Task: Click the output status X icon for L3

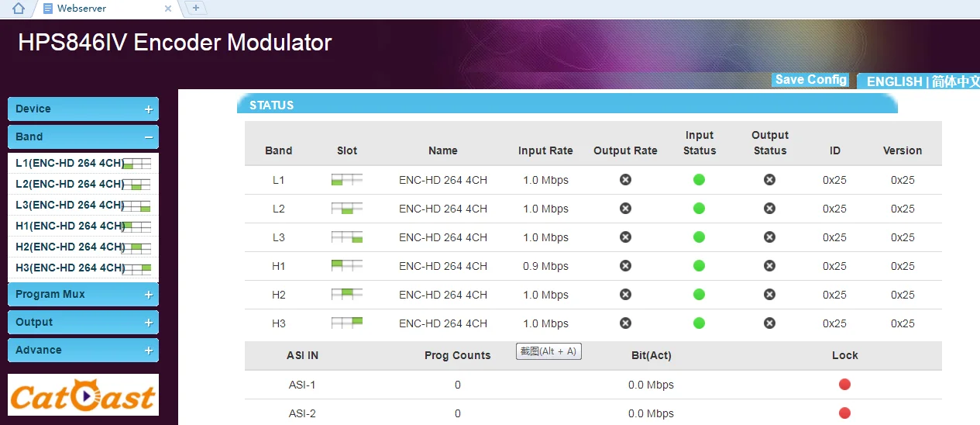Action: [769, 237]
